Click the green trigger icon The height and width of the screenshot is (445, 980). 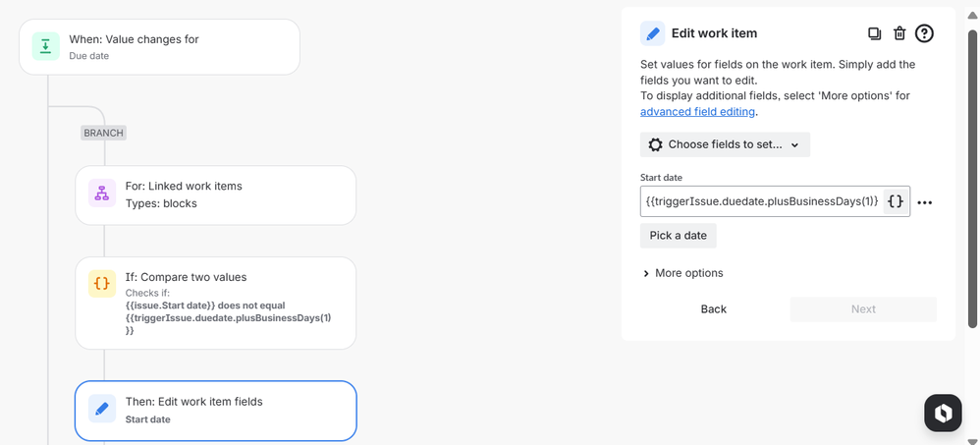(x=45, y=46)
